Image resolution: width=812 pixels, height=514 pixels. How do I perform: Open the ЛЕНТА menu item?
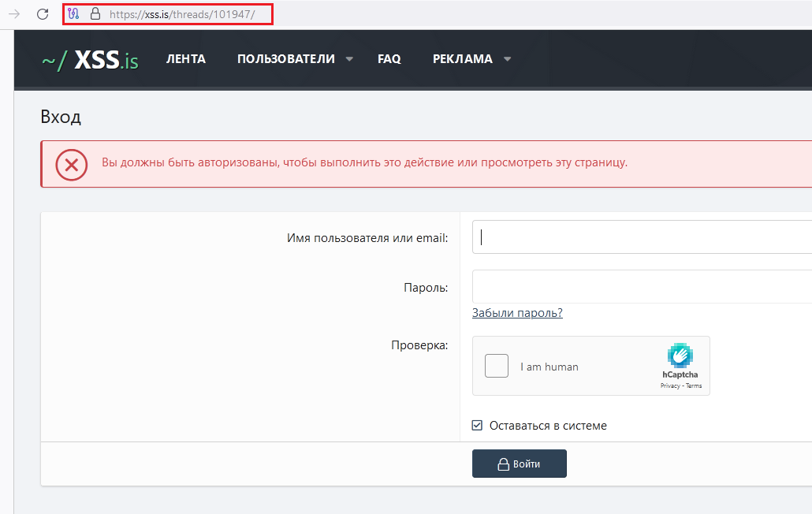186,59
